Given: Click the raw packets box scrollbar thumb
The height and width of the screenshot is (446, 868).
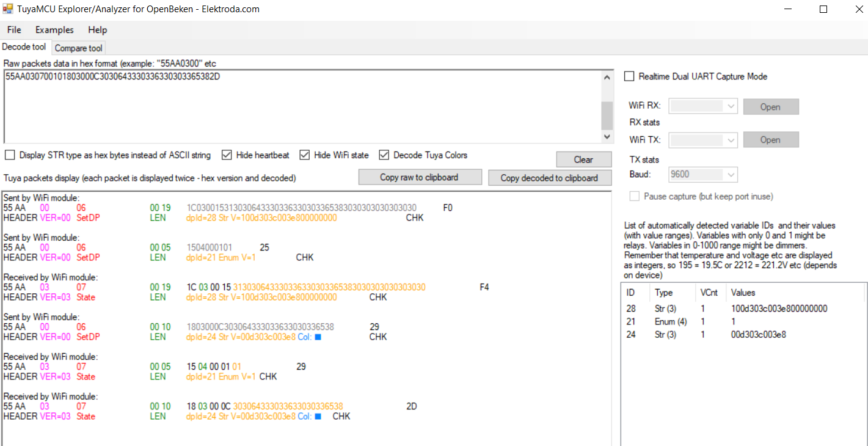Looking at the screenshot, I should click(x=607, y=115).
